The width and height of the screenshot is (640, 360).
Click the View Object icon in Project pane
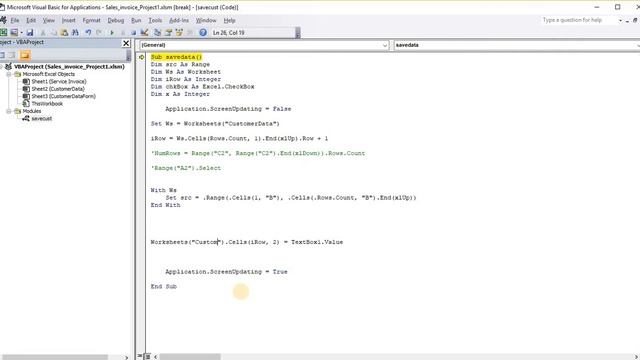point(12,56)
